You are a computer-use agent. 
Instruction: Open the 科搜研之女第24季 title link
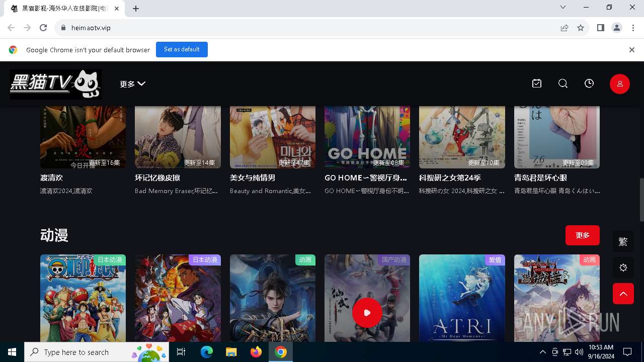[450, 178]
